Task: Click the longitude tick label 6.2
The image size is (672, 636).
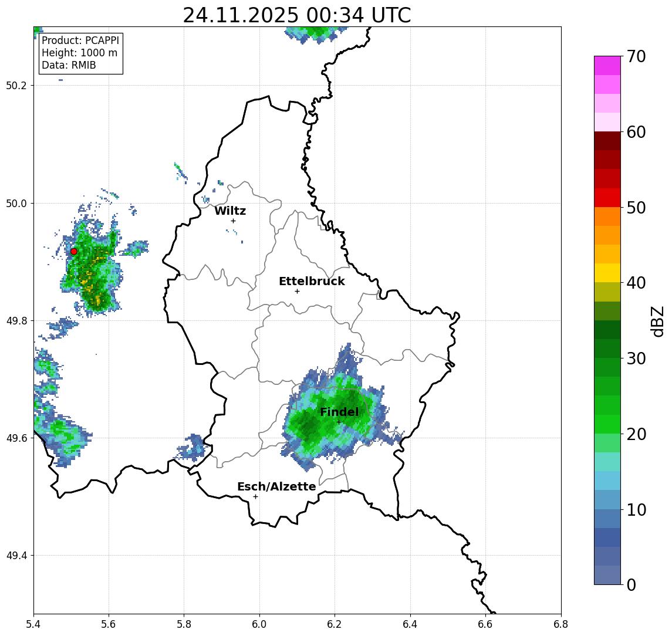Action: (x=335, y=624)
